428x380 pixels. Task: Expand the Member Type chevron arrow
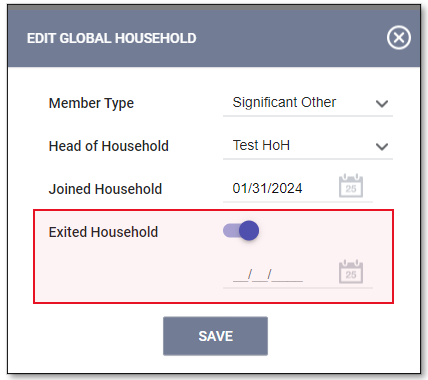point(382,104)
